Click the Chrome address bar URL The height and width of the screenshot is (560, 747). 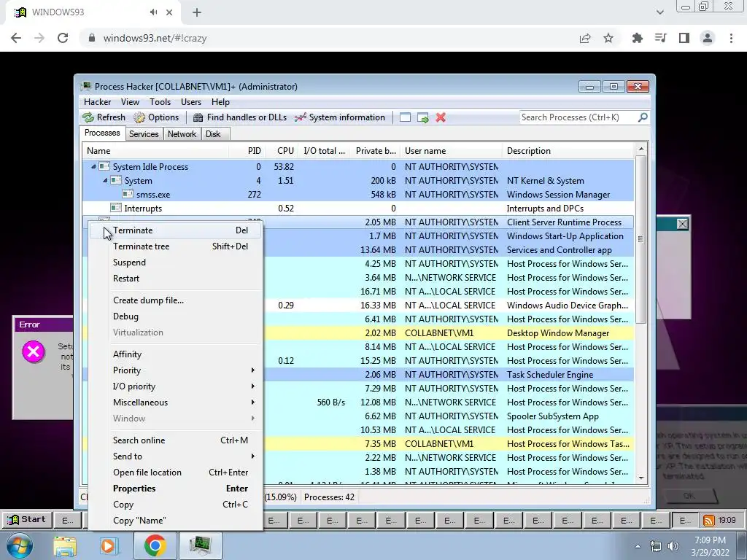coord(155,38)
